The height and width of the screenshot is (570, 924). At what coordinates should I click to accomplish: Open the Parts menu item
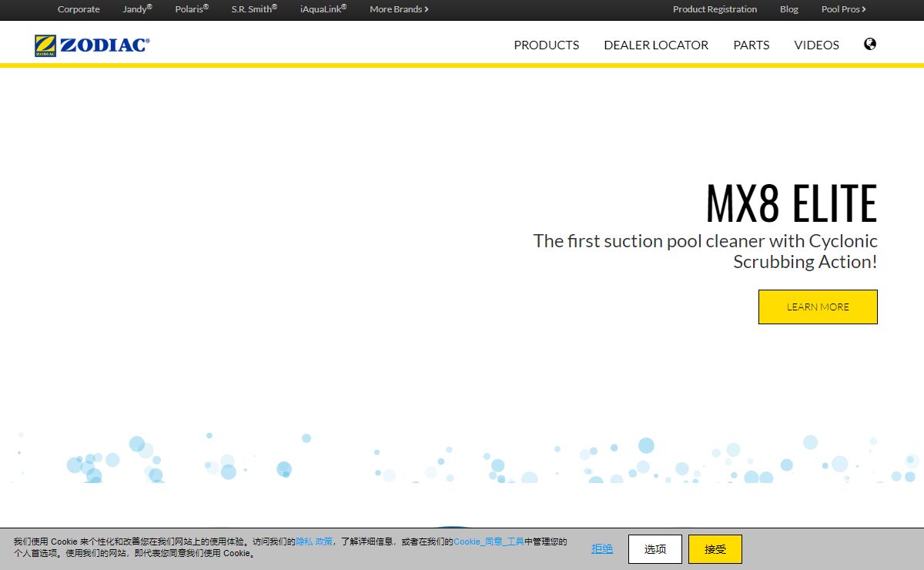[752, 45]
